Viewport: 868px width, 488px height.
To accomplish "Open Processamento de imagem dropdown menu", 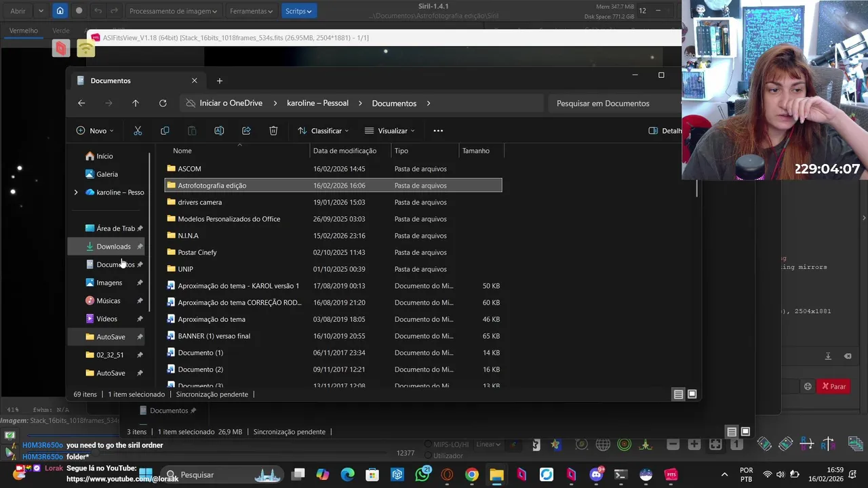I will click(x=173, y=11).
